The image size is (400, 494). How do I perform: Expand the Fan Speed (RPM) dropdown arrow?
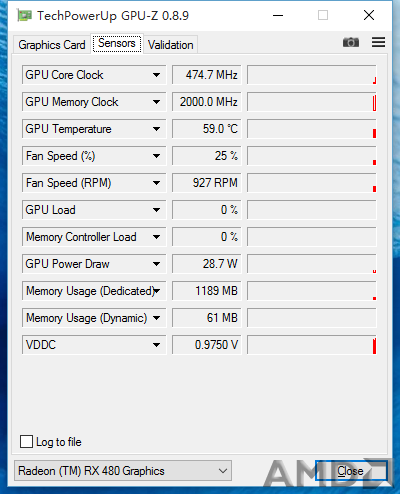pos(156,183)
